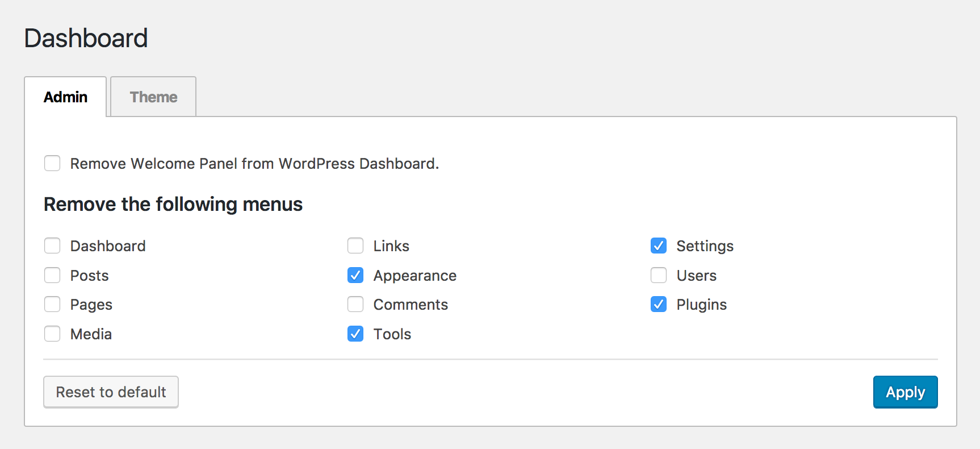
Task: Check the Dashboard menu checkbox
Action: click(52, 246)
